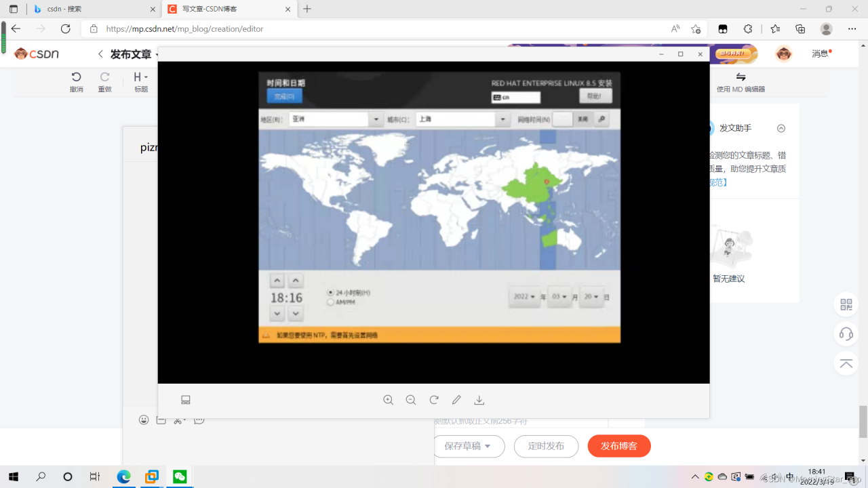This screenshot has height=488, width=868.
Task: Click the emoji icon below the editor
Action: [x=144, y=420]
